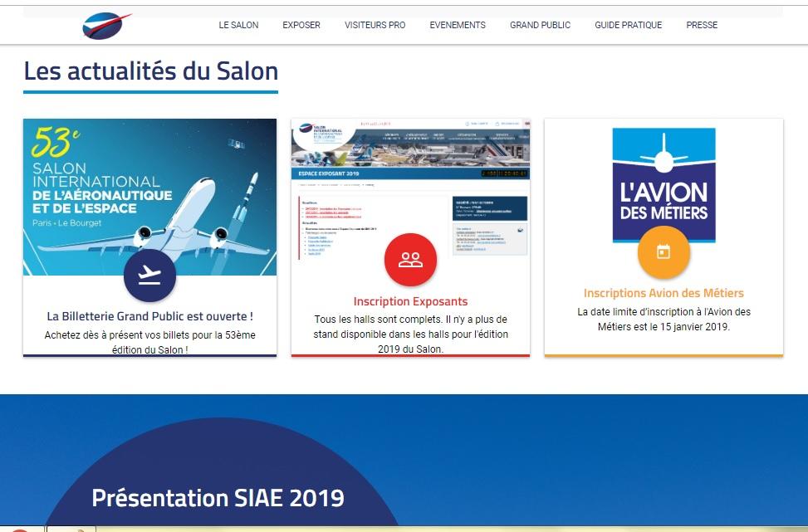This screenshot has height=532, width=808.
Task: Open the EXPOSER menu
Action: [301, 25]
